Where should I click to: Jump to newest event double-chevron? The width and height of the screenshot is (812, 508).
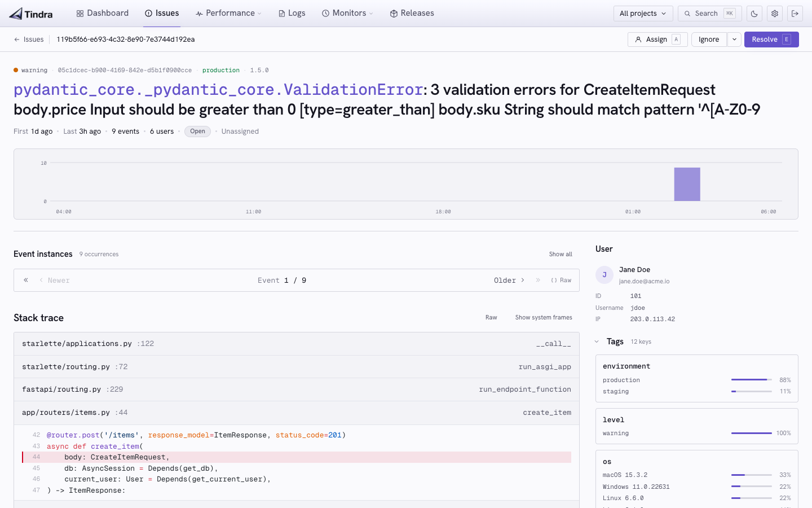[26, 280]
